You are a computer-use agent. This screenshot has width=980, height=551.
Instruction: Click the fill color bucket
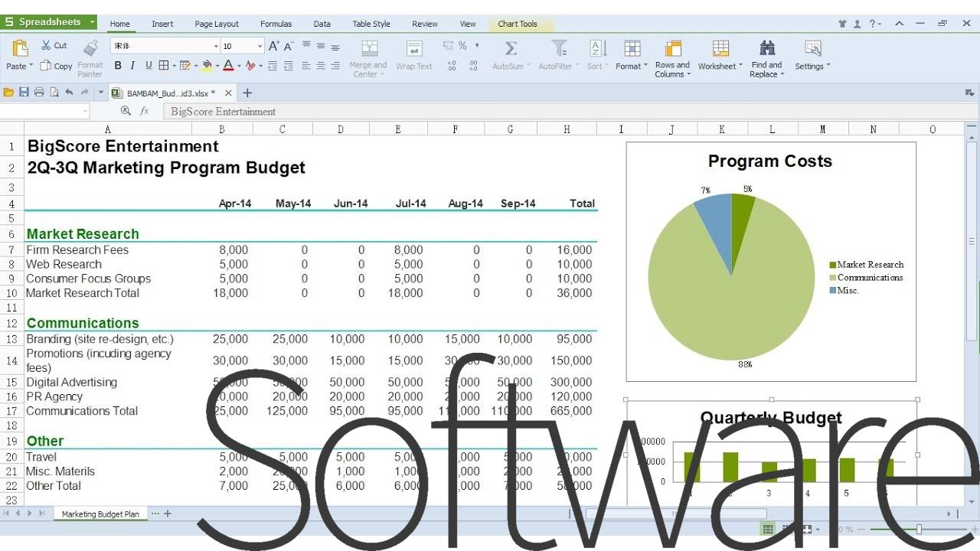click(x=206, y=66)
